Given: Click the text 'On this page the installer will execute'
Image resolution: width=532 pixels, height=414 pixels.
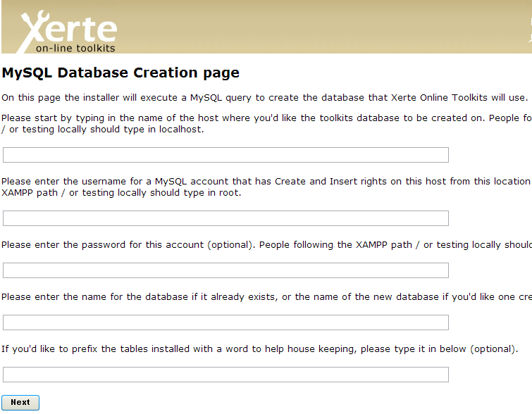Looking at the screenshot, I should coord(90,98).
